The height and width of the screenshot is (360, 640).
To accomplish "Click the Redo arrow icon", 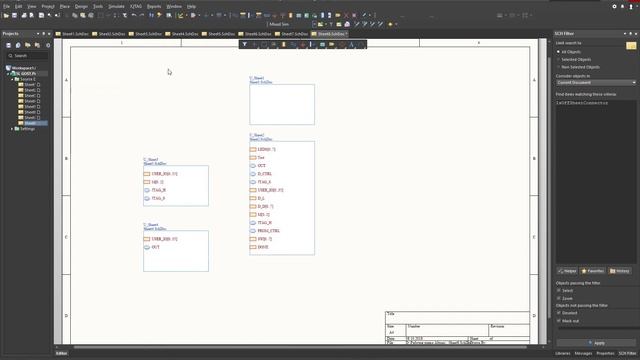I will (142, 16).
